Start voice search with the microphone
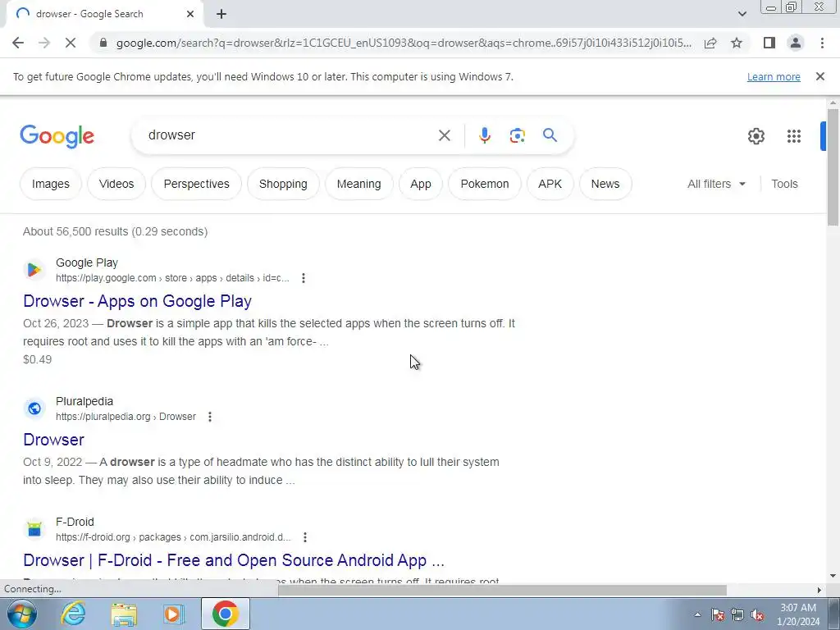Viewport: 840px width, 630px height. (x=484, y=135)
